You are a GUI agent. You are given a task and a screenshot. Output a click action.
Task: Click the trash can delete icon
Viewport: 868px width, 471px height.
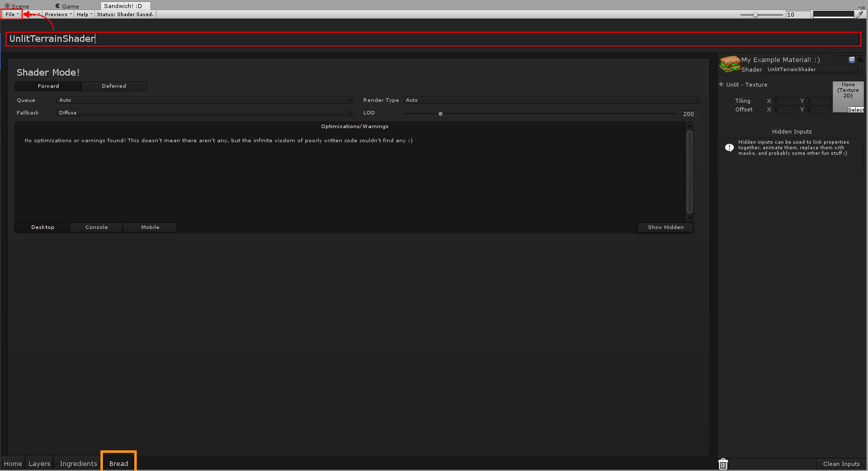(723, 464)
